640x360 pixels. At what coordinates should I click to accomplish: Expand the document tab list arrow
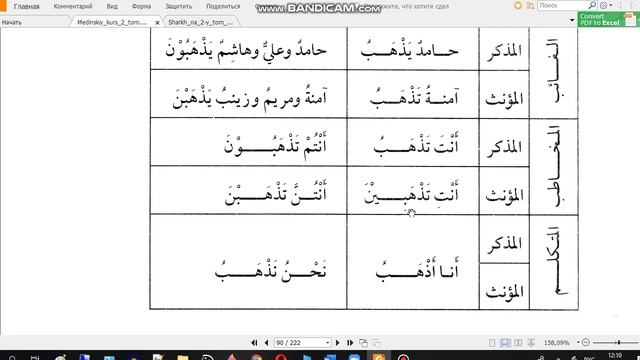572,20
